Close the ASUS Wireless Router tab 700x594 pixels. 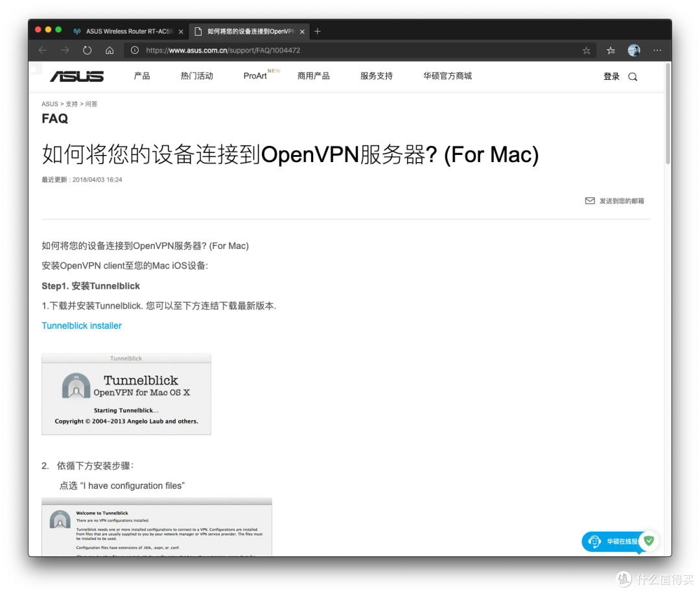click(181, 32)
